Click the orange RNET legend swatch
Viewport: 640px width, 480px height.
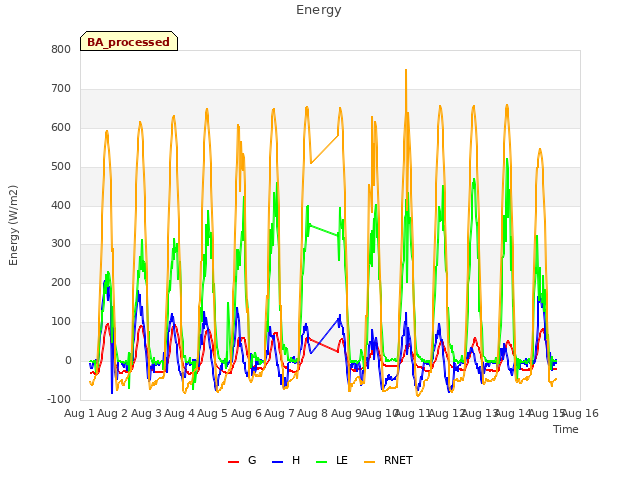(369, 462)
